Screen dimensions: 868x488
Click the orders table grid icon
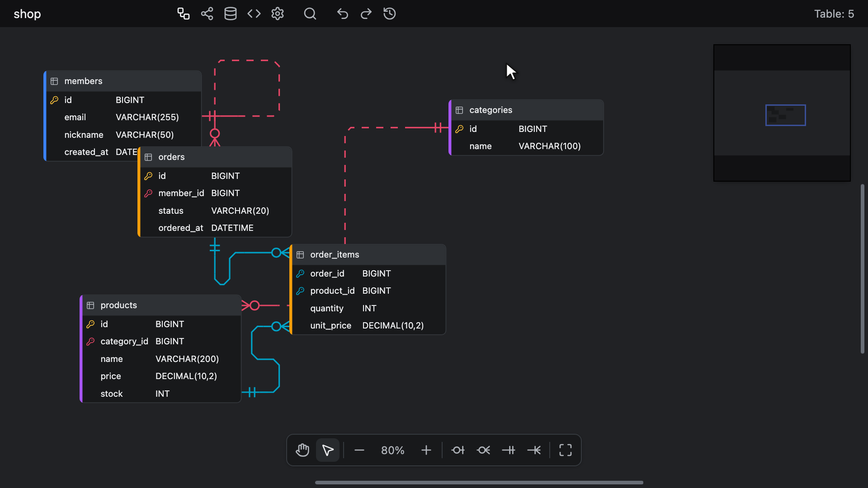point(148,157)
